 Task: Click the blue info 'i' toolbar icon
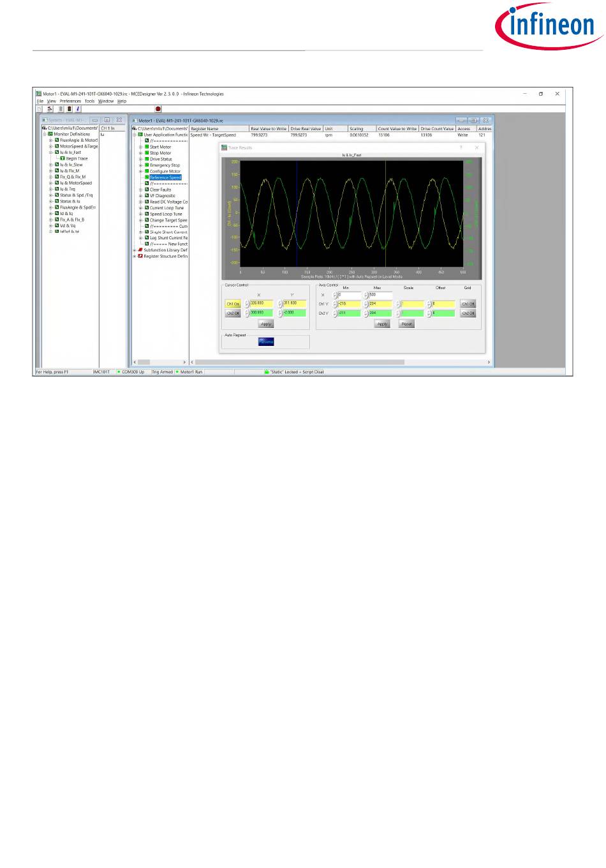(x=78, y=109)
